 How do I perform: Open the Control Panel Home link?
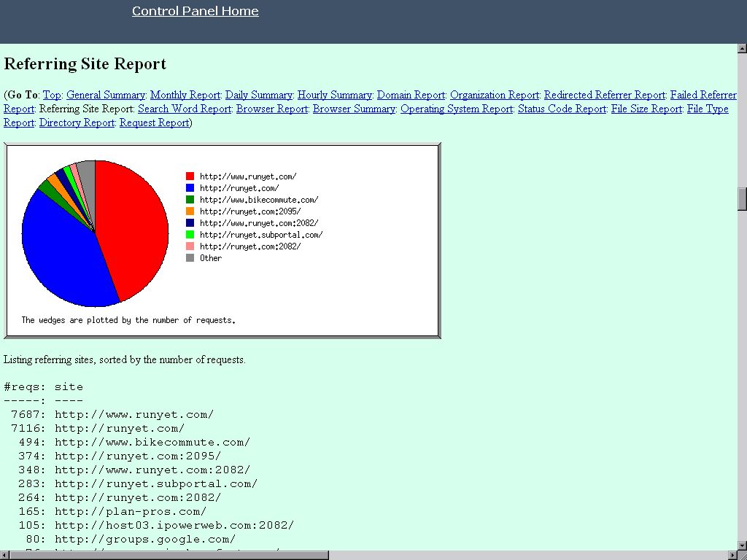point(195,11)
